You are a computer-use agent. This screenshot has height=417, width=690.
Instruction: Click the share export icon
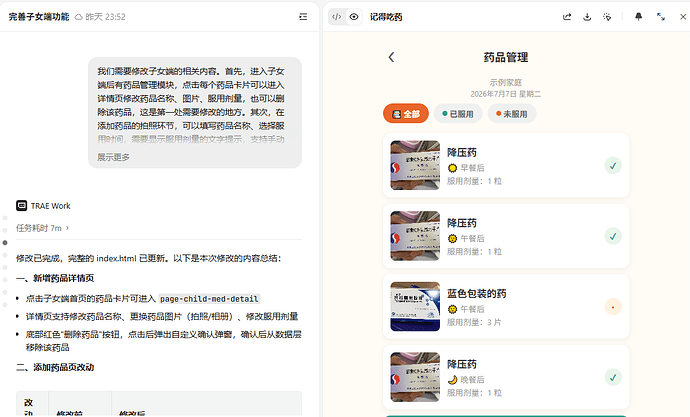(567, 17)
